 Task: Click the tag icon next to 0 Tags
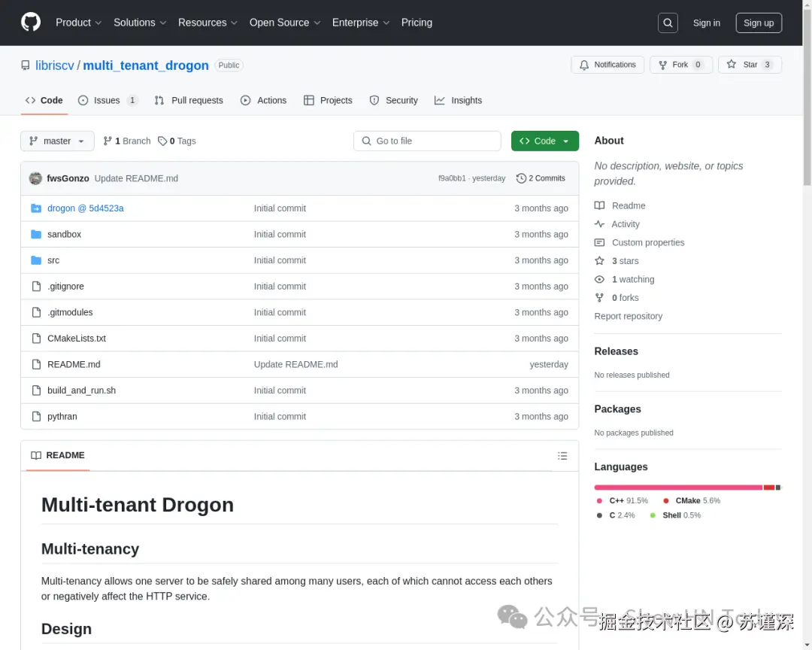(x=162, y=141)
